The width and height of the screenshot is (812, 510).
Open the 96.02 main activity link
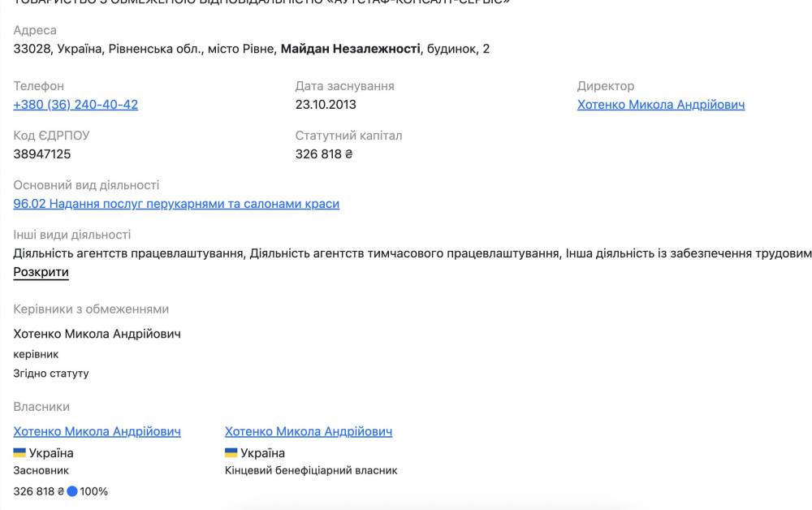(x=176, y=204)
